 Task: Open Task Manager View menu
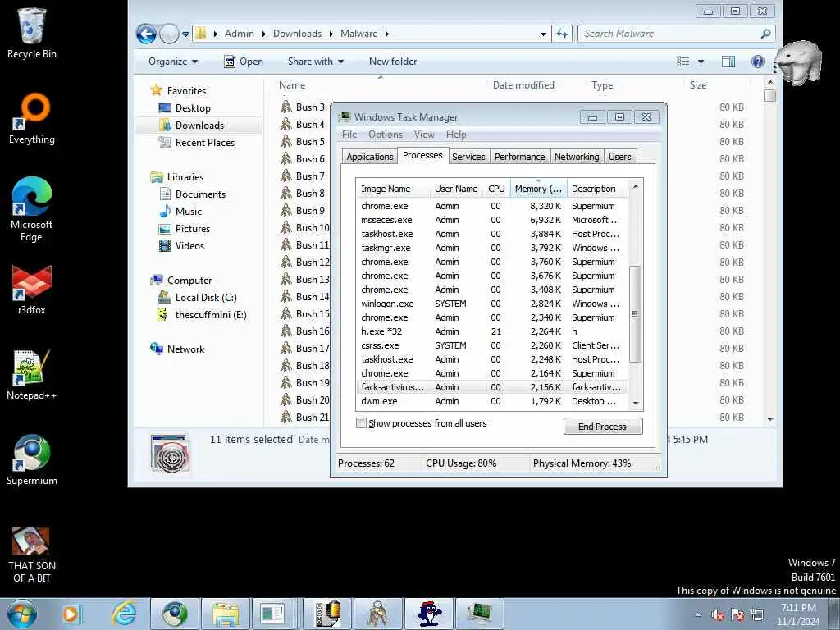click(x=424, y=135)
